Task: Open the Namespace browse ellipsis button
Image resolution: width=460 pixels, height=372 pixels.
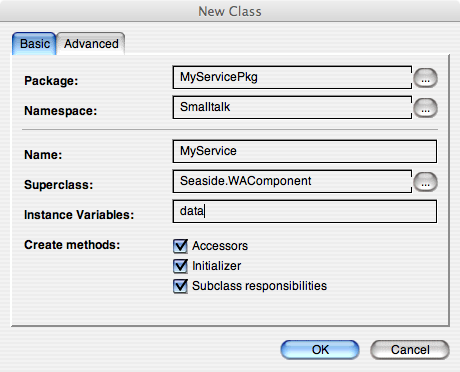Action: pyautogui.click(x=425, y=108)
